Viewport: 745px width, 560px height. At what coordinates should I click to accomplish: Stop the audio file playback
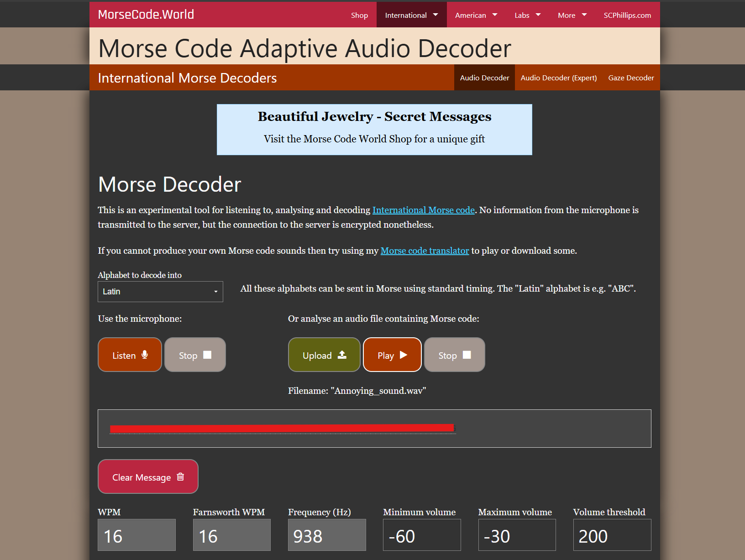pos(454,355)
